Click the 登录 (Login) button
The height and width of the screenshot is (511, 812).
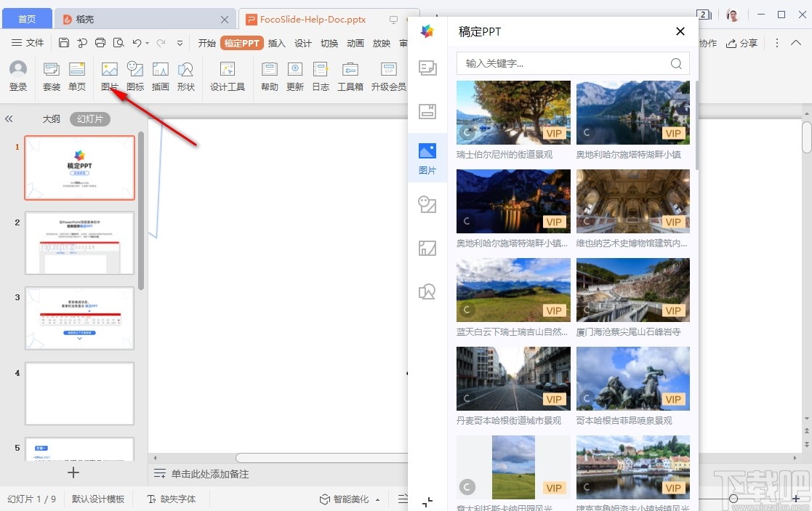pos(16,75)
